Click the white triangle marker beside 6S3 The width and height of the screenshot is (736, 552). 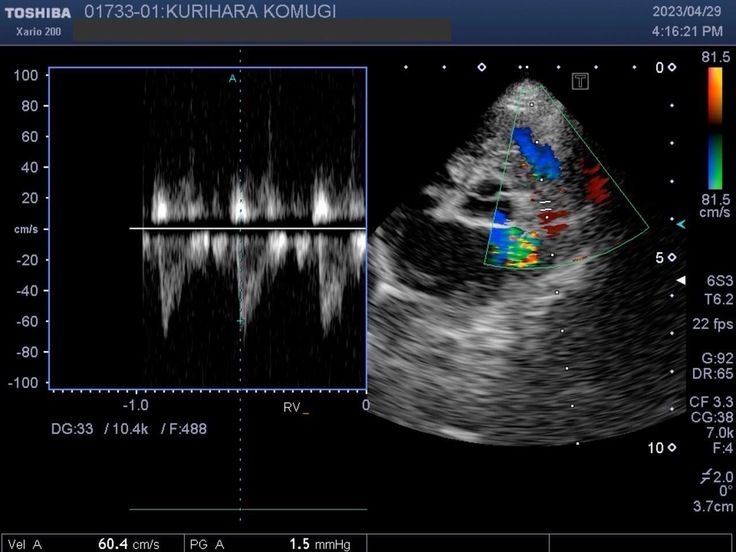tap(681, 281)
